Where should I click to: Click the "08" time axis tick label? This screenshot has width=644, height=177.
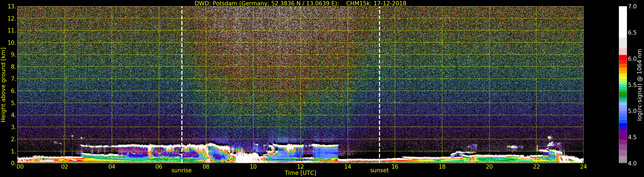pos(206,166)
